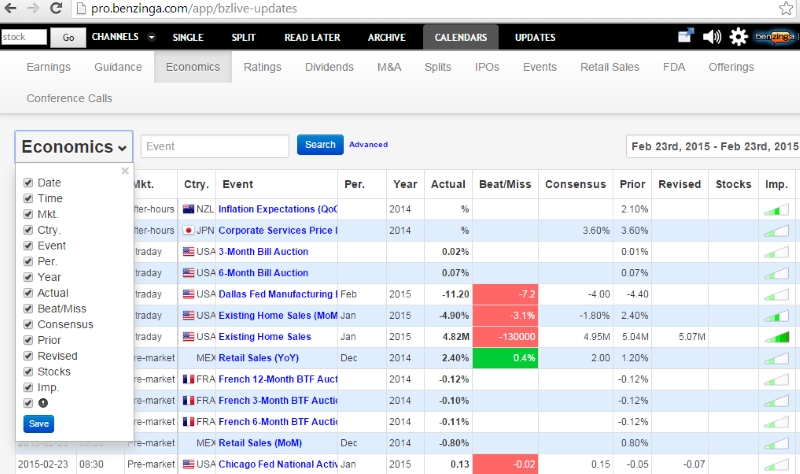
Task: Disable the Beat/Miss column checkbox
Action: tap(28, 309)
